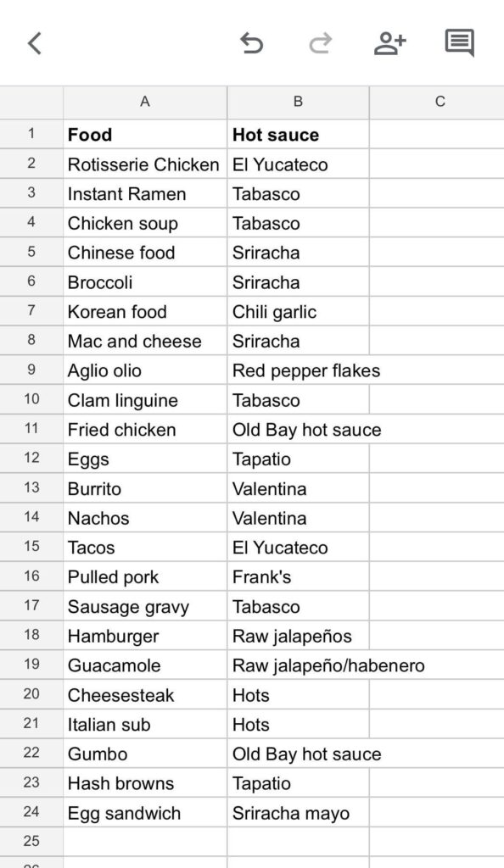Select column B by its header
The image size is (504, 868).
297,101
